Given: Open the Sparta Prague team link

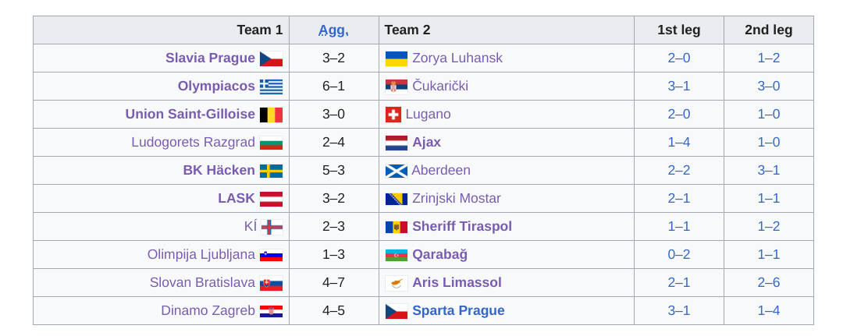Looking at the screenshot, I should [458, 310].
